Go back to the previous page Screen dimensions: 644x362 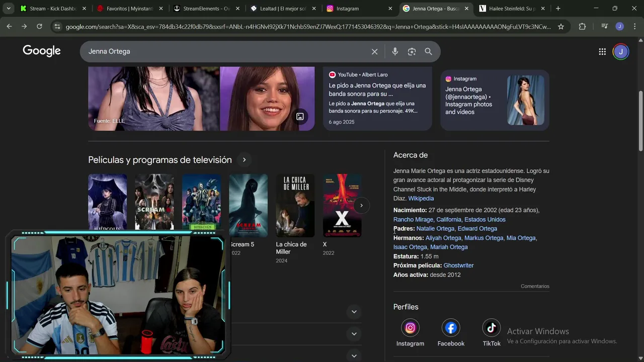(x=9, y=27)
